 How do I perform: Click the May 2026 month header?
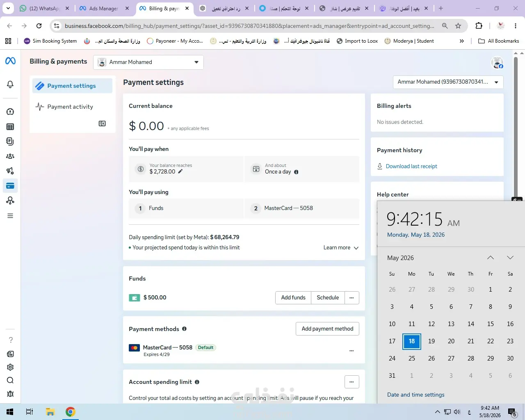pos(400,258)
